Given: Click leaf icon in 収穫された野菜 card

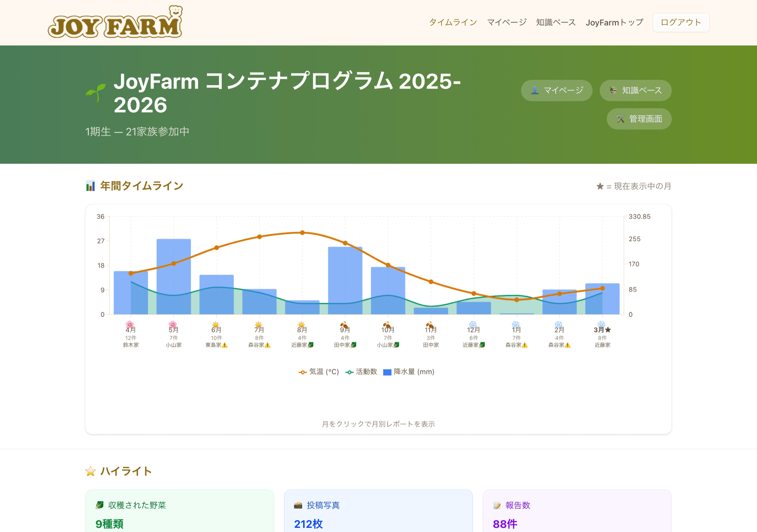Looking at the screenshot, I should click(100, 505).
